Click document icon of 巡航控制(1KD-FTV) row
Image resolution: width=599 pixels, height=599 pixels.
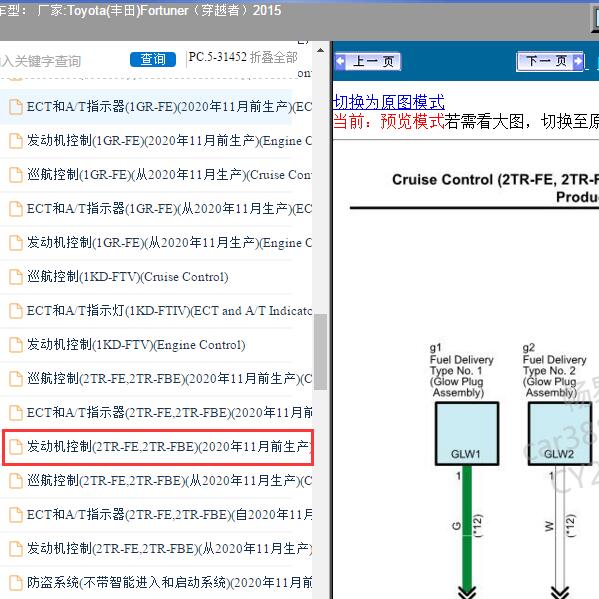(x=16, y=277)
